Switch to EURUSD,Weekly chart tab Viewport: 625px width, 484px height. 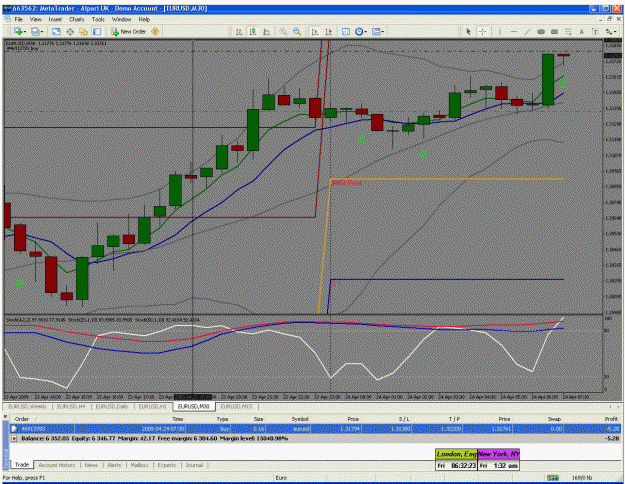click(28, 407)
